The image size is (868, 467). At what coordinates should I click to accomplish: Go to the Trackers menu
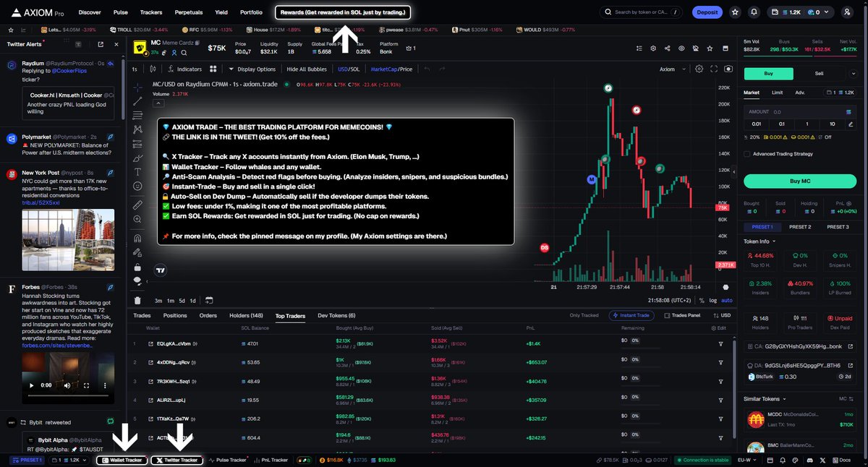(x=151, y=12)
